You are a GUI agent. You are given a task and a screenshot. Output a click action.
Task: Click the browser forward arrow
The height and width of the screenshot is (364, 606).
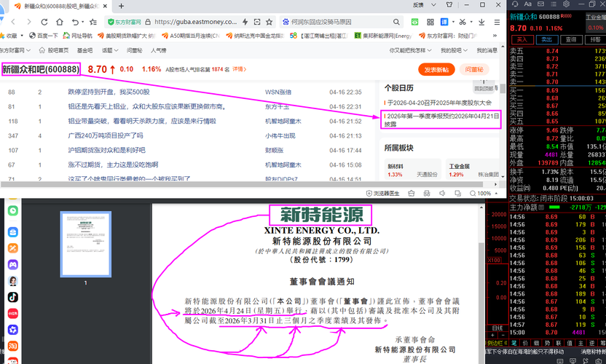pyautogui.click(x=29, y=22)
